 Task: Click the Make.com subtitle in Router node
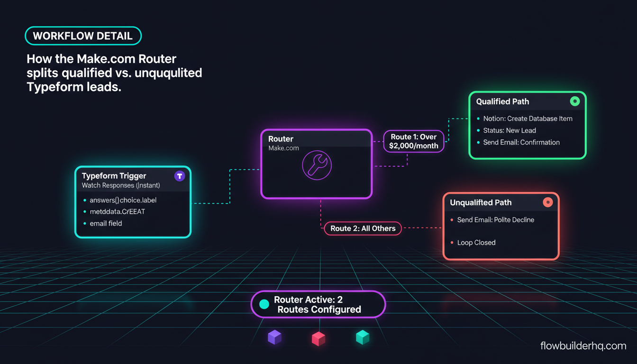click(x=283, y=148)
